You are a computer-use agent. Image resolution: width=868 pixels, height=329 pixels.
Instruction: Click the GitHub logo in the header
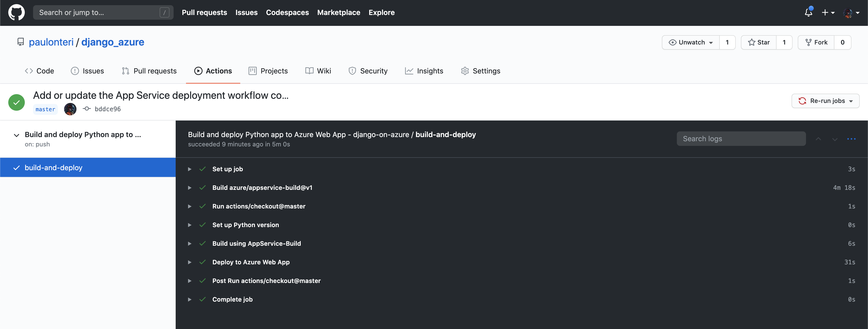point(16,12)
